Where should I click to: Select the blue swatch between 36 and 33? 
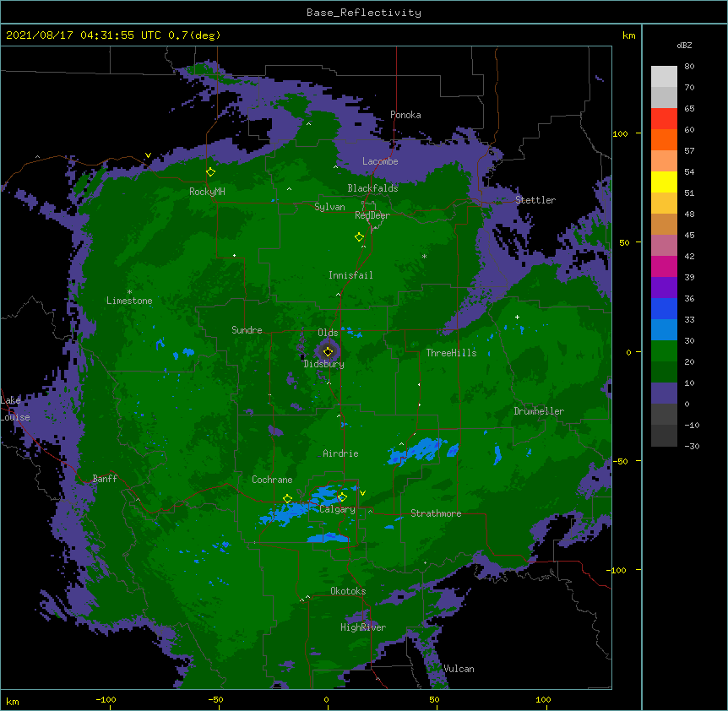coord(664,308)
